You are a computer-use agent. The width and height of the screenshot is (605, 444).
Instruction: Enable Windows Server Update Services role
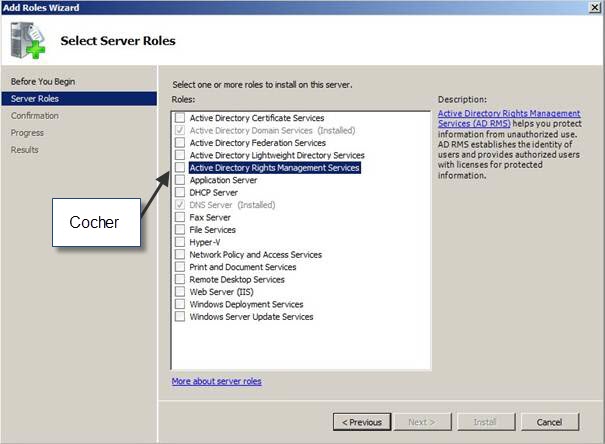[x=180, y=317]
